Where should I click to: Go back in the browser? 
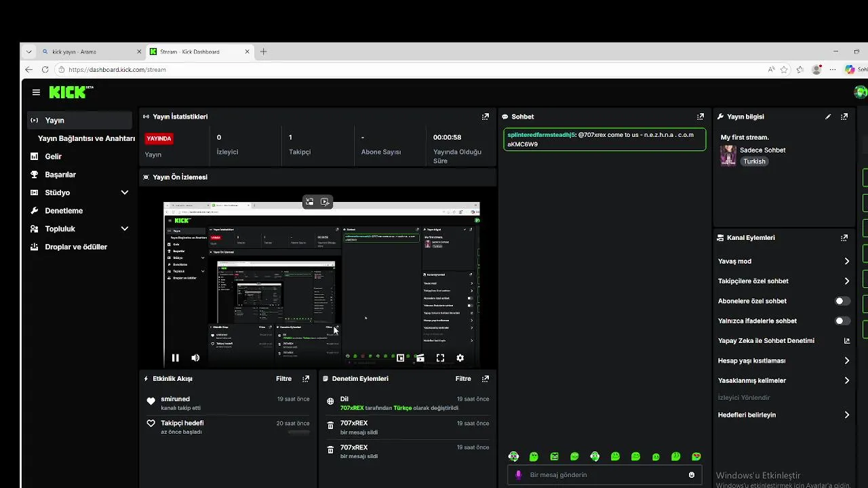click(28, 69)
